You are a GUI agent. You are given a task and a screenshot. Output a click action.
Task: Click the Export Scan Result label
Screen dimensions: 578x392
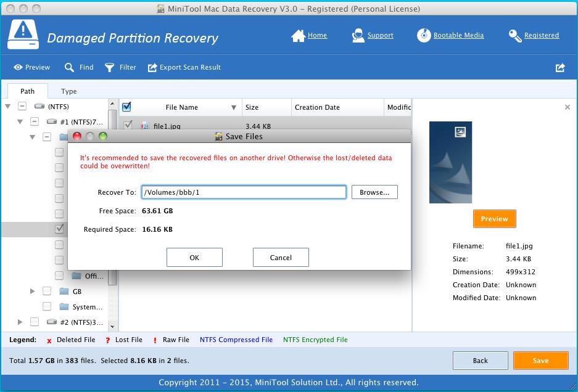pyautogui.click(x=190, y=67)
